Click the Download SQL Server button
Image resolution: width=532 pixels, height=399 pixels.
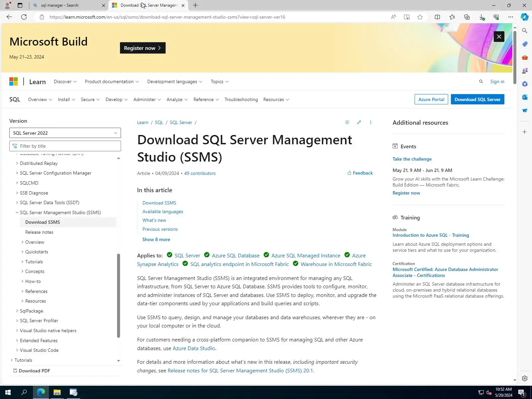pos(477,99)
